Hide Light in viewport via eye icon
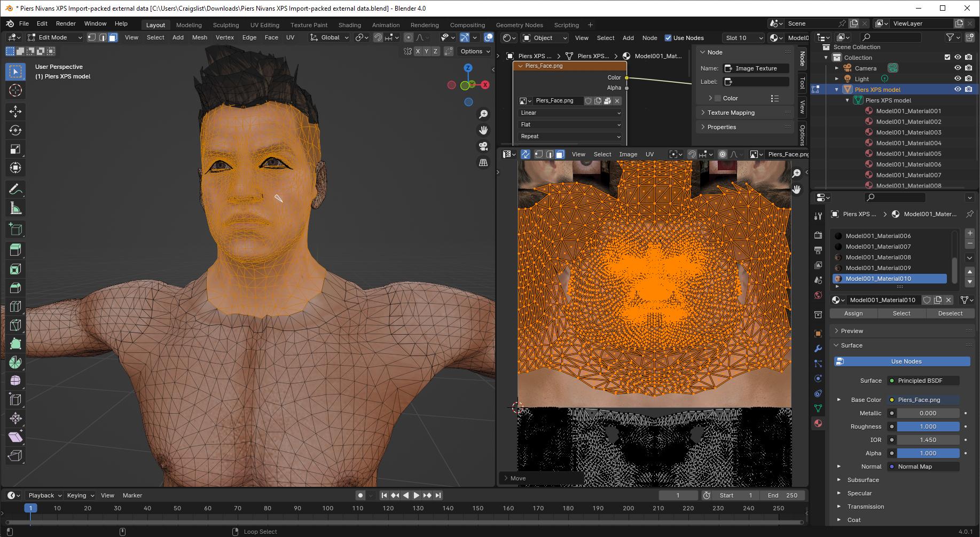This screenshot has width=980, height=537. (x=958, y=78)
